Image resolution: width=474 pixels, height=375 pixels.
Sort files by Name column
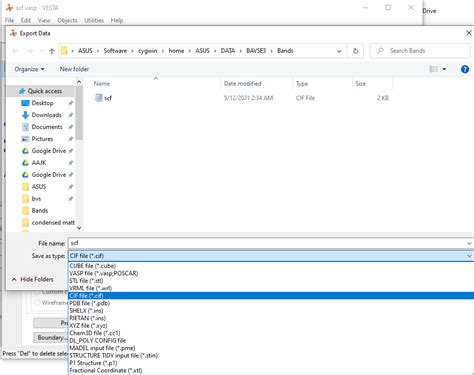point(102,84)
